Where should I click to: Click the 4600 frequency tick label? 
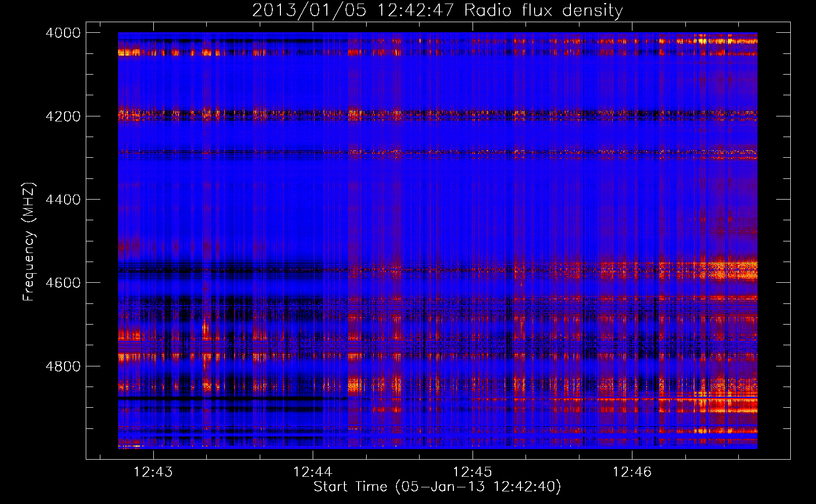[x=63, y=283]
